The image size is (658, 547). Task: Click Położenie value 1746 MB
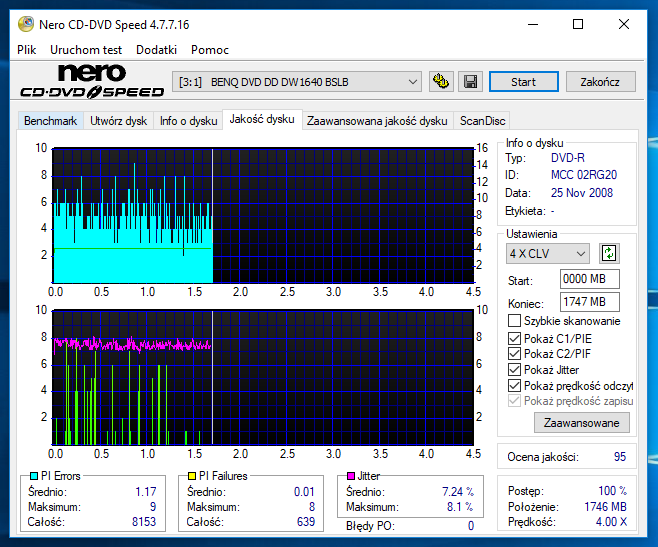point(605,507)
